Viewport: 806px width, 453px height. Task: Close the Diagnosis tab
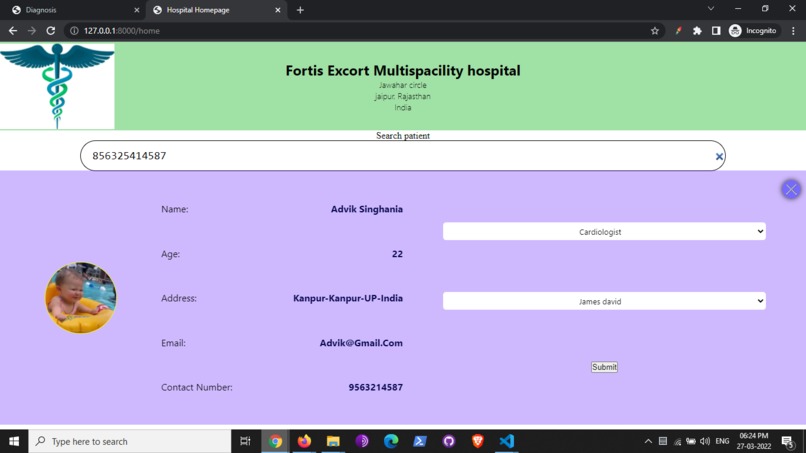(x=136, y=10)
